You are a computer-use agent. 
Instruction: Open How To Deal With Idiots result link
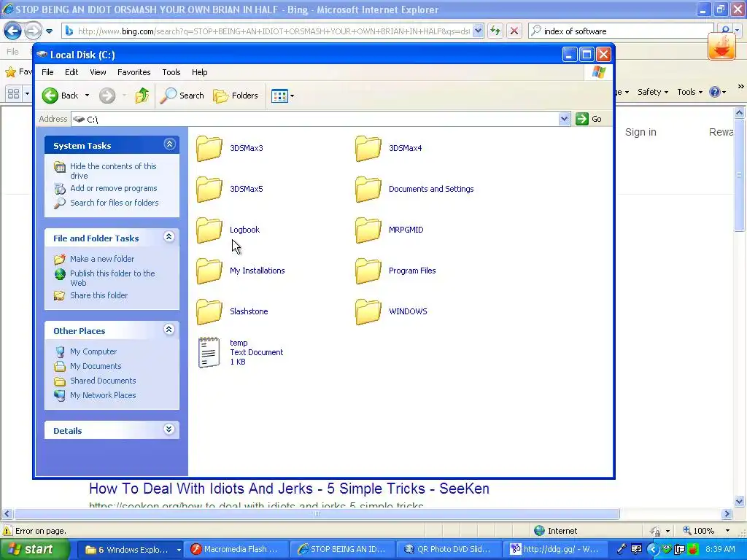289,489
